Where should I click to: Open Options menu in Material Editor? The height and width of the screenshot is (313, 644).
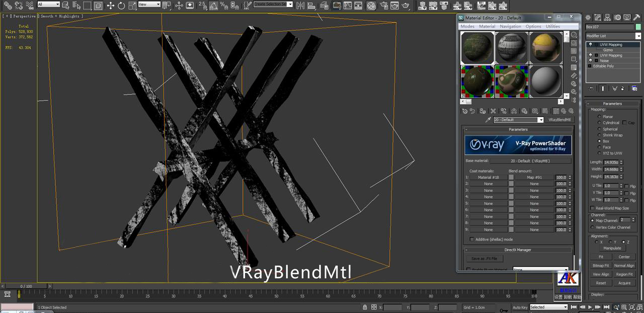pos(533,26)
